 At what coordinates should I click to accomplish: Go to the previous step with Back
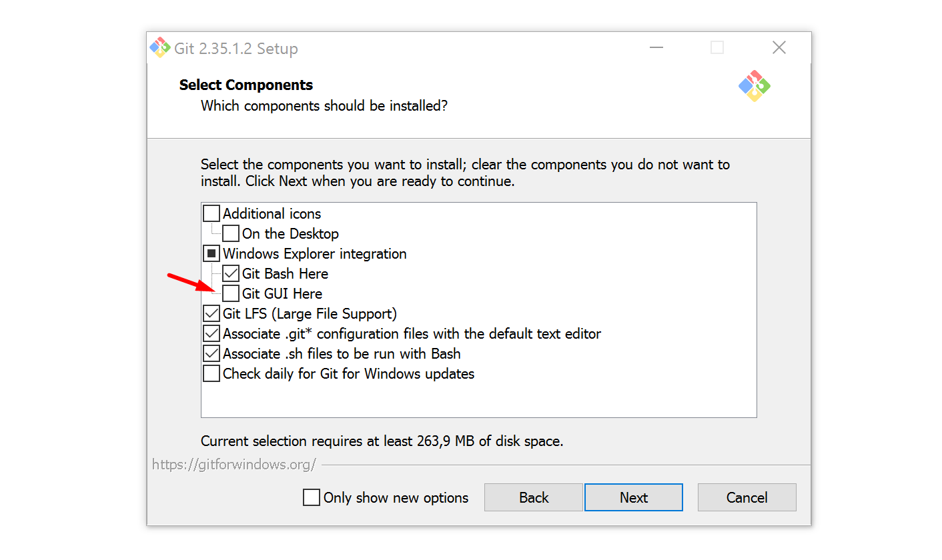(x=534, y=497)
